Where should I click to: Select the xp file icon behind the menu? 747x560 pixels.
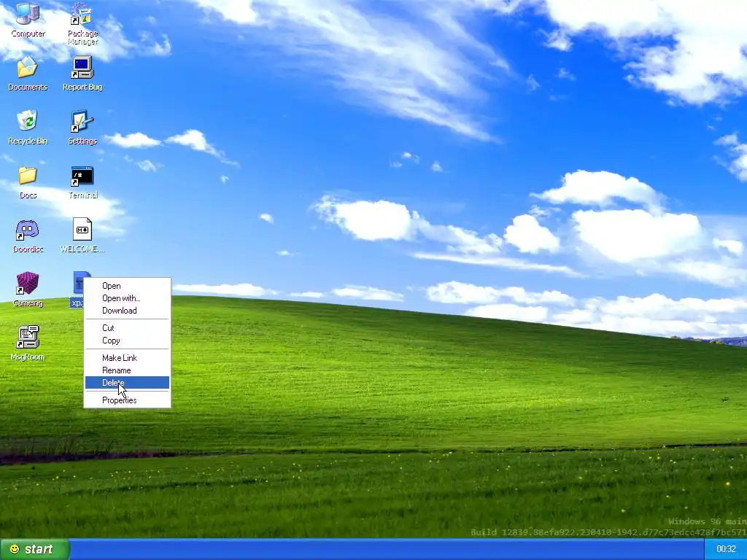[77, 289]
